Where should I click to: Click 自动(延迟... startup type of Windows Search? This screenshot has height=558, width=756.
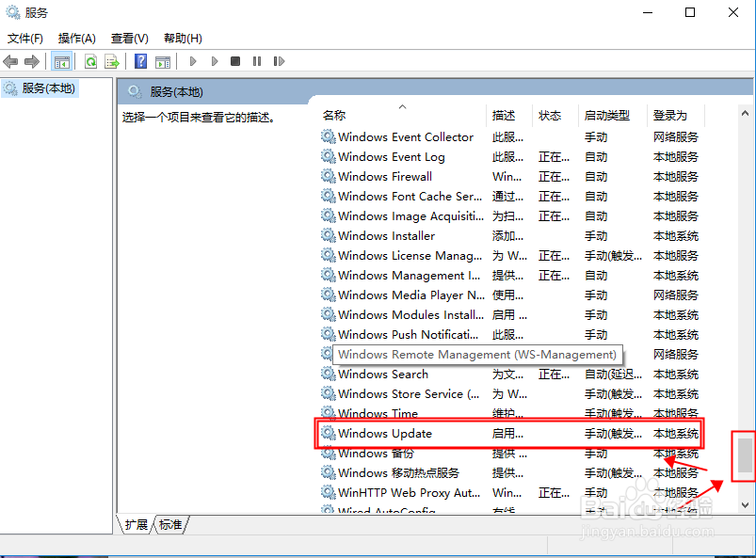pyautogui.click(x=613, y=374)
